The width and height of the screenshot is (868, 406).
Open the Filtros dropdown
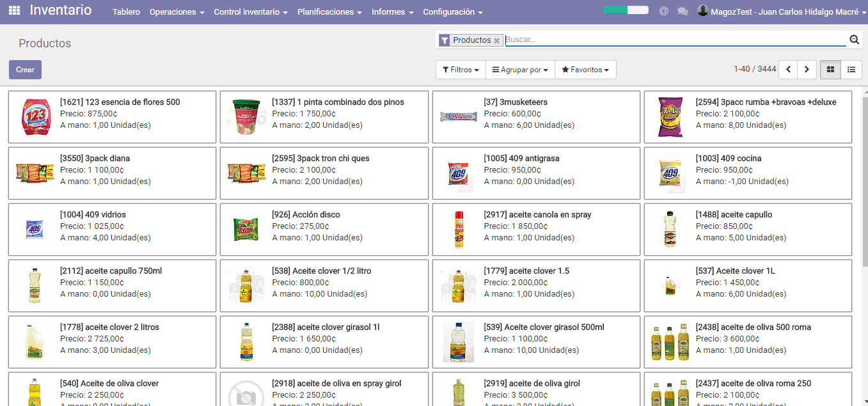click(x=461, y=70)
